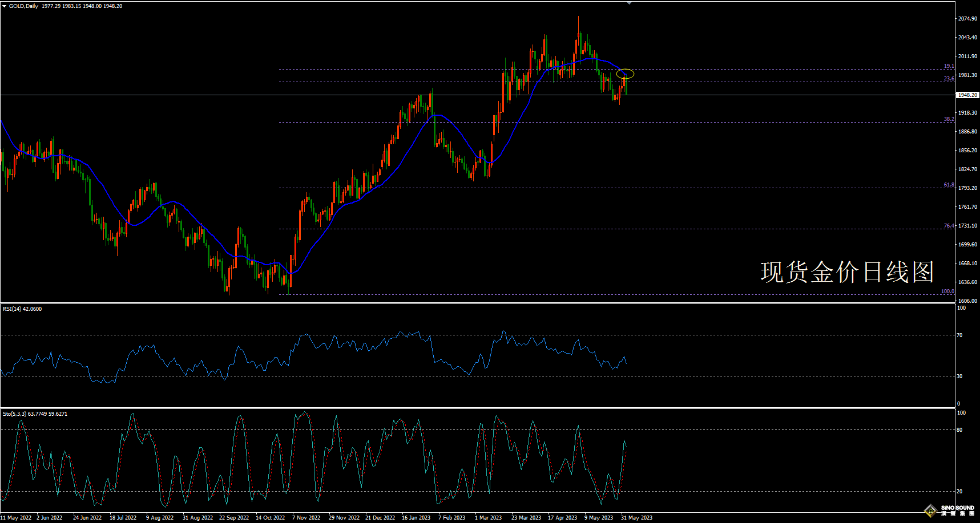Click the RSI 70 level axis label

pos(960,335)
